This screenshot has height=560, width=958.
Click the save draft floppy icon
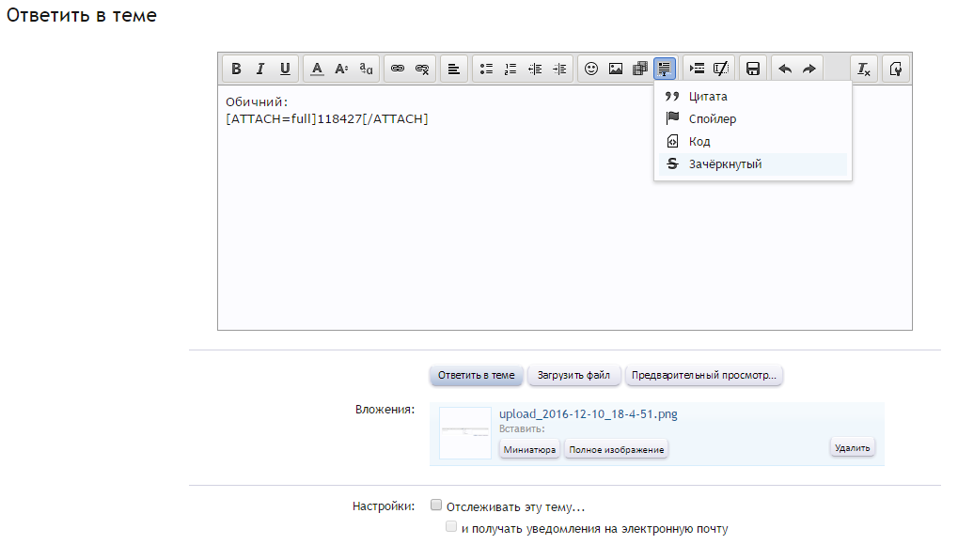[753, 69]
